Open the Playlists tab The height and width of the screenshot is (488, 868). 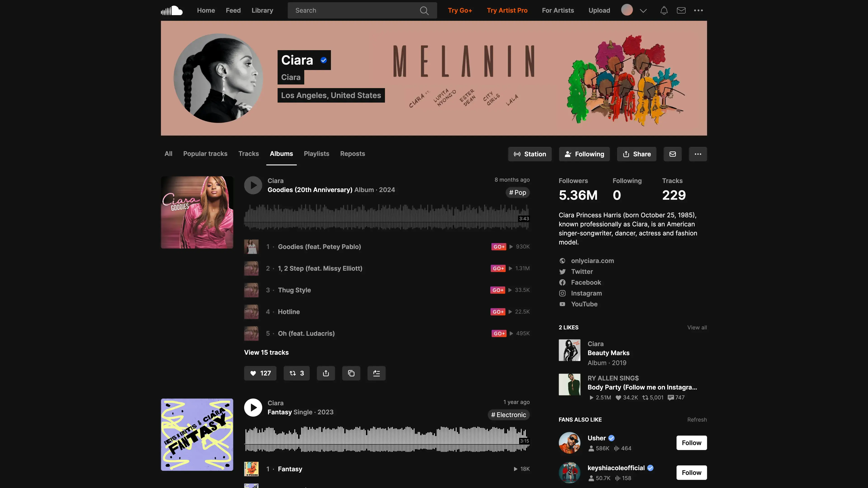pos(316,154)
